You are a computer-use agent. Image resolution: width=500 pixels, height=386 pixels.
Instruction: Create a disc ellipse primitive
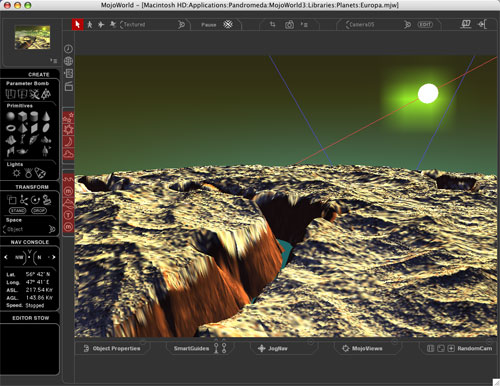coord(46,128)
